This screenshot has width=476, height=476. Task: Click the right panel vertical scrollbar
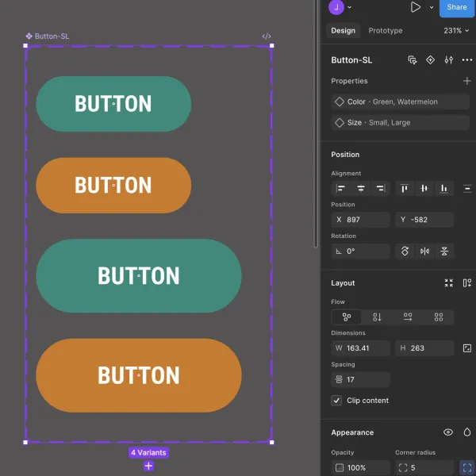(x=316, y=125)
